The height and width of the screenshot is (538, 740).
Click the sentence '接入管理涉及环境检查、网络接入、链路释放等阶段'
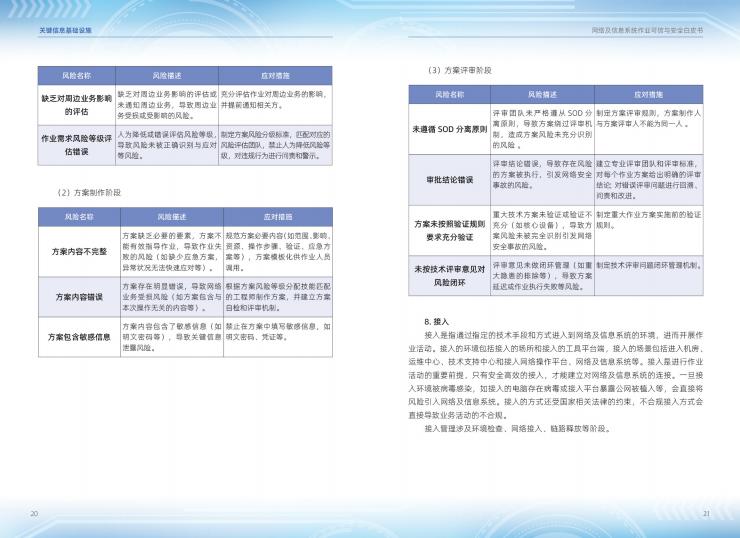click(518, 429)
